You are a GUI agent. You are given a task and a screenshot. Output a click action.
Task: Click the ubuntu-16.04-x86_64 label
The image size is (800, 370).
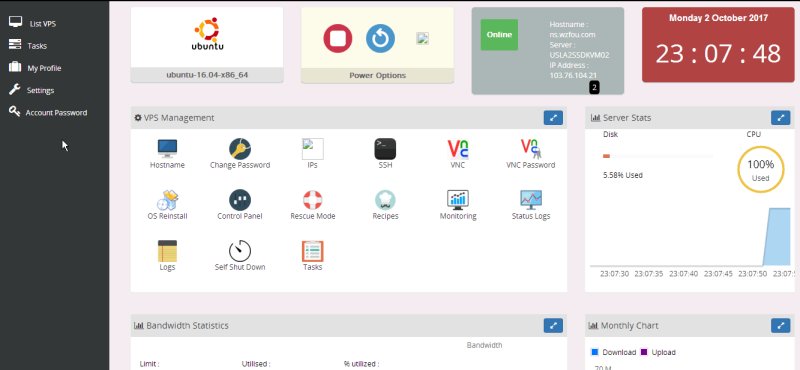pyautogui.click(x=207, y=75)
